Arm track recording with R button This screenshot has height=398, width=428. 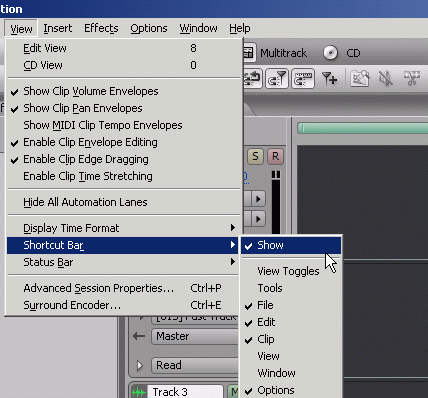point(275,156)
